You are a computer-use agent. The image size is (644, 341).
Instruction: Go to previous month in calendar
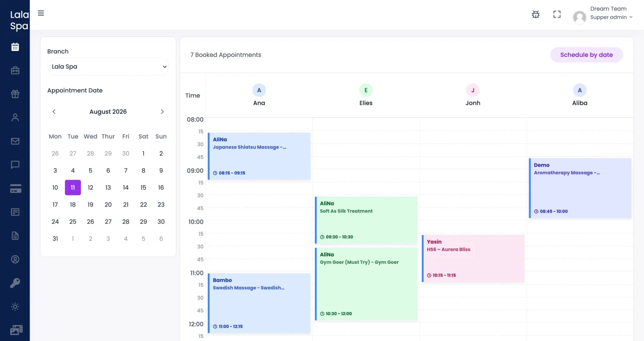(54, 112)
